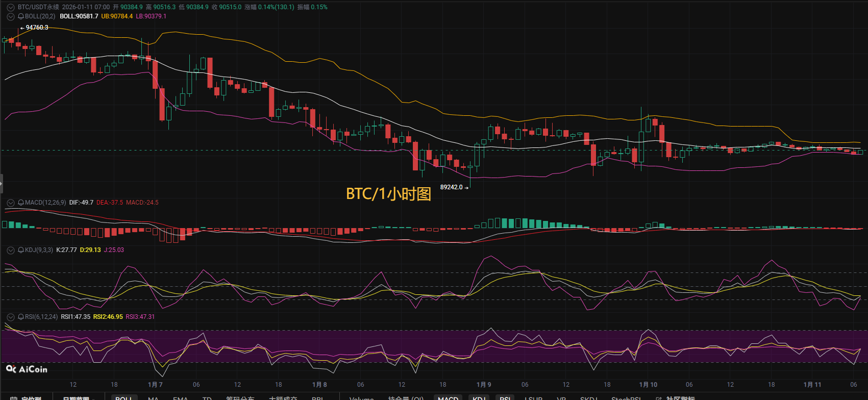The height and width of the screenshot is (400, 868).
Task: Click the 开 90384.9 open price value
Action: point(128,7)
